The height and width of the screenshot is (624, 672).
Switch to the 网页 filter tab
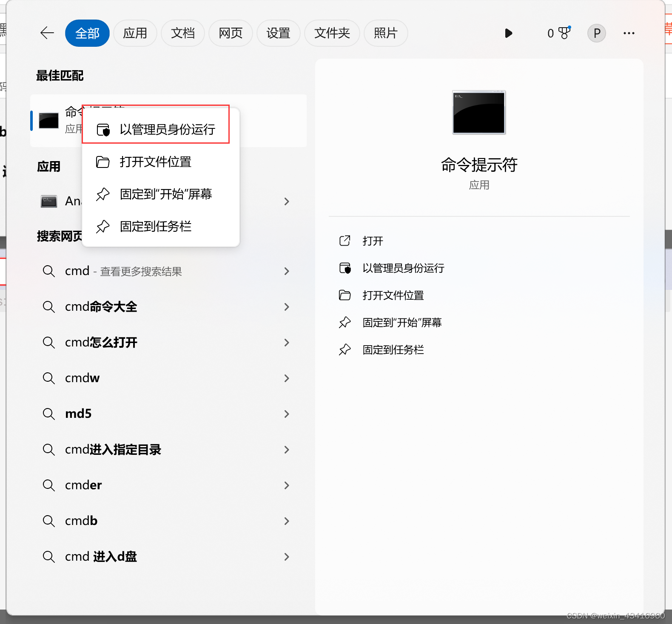click(231, 33)
